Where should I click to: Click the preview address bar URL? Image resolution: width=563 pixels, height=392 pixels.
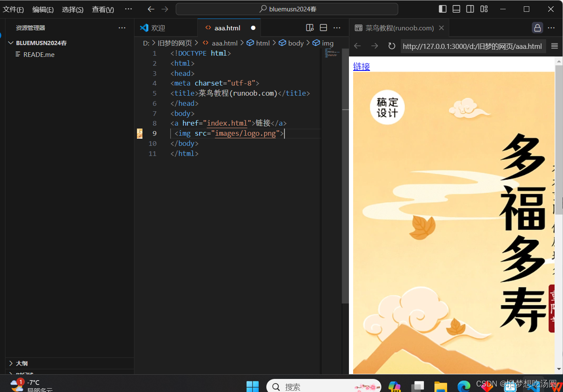(x=473, y=46)
